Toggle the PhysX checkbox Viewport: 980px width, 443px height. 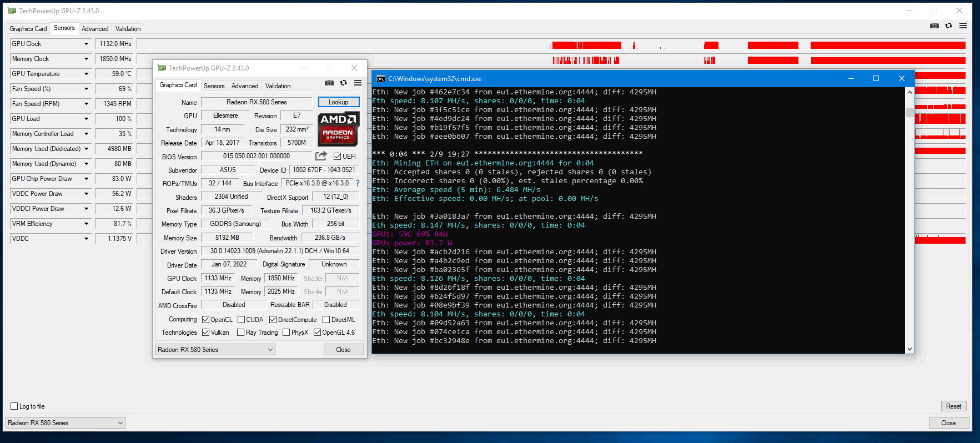click(286, 333)
